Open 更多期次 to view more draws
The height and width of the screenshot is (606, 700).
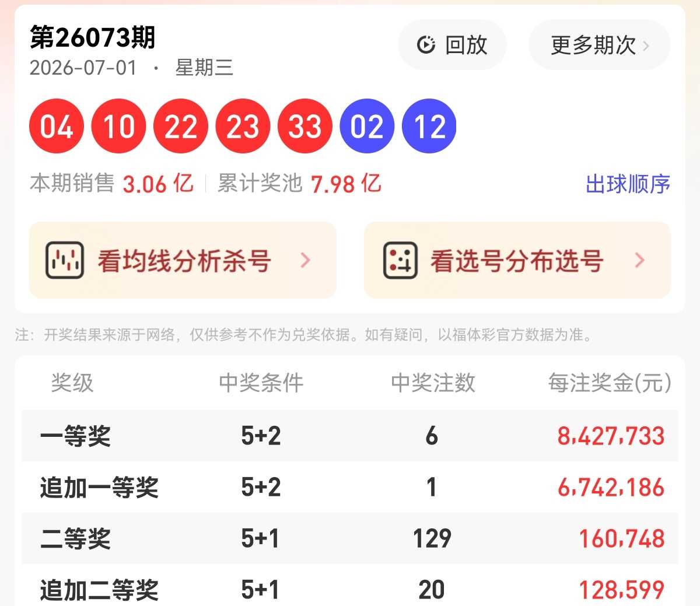pyautogui.click(x=599, y=45)
